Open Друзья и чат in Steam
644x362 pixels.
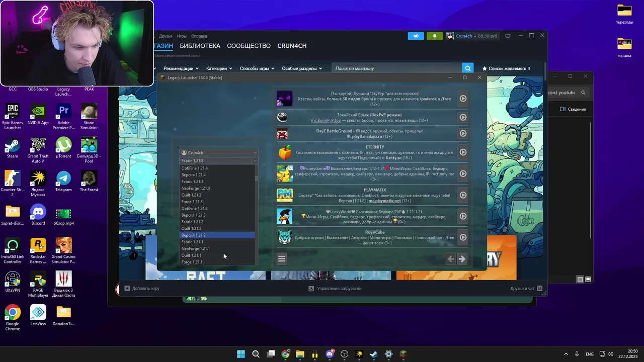point(526,289)
